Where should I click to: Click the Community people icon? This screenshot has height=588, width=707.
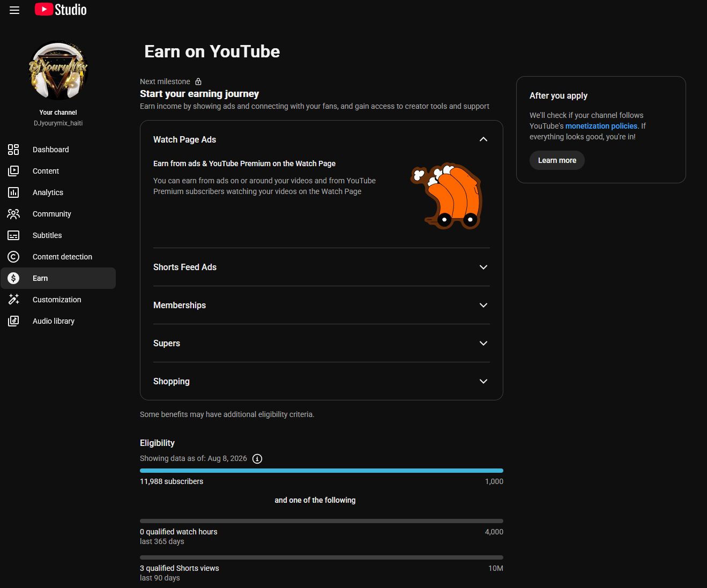click(x=13, y=214)
